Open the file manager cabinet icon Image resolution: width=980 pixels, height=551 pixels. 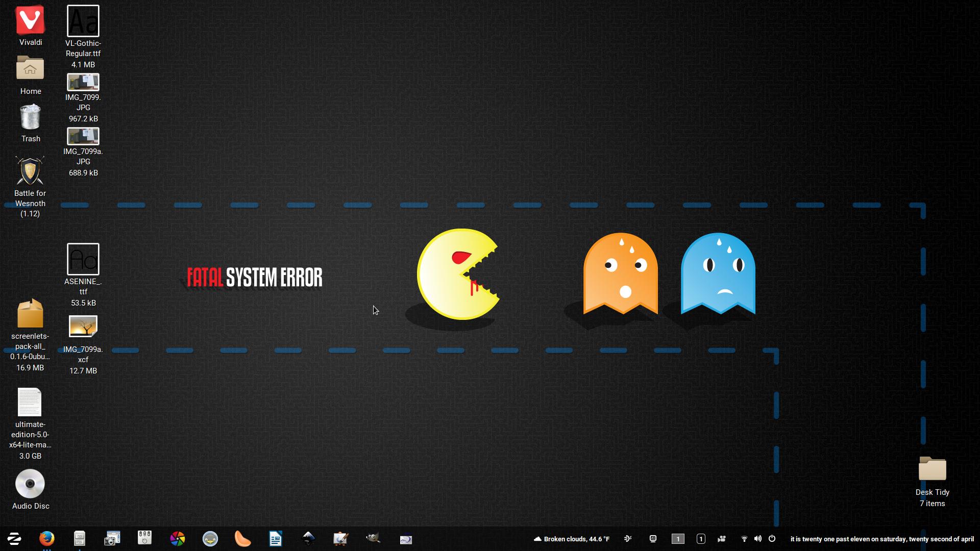pos(80,539)
